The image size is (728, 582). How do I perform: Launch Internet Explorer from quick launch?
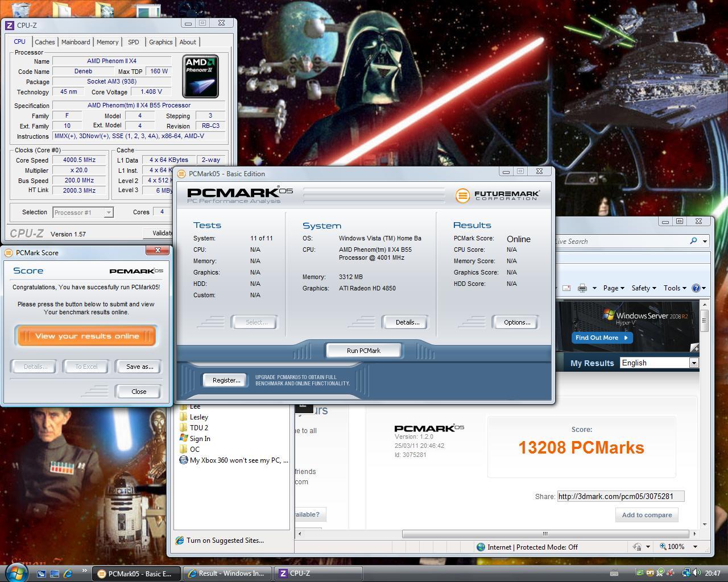pyautogui.click(x=68, y=573)
